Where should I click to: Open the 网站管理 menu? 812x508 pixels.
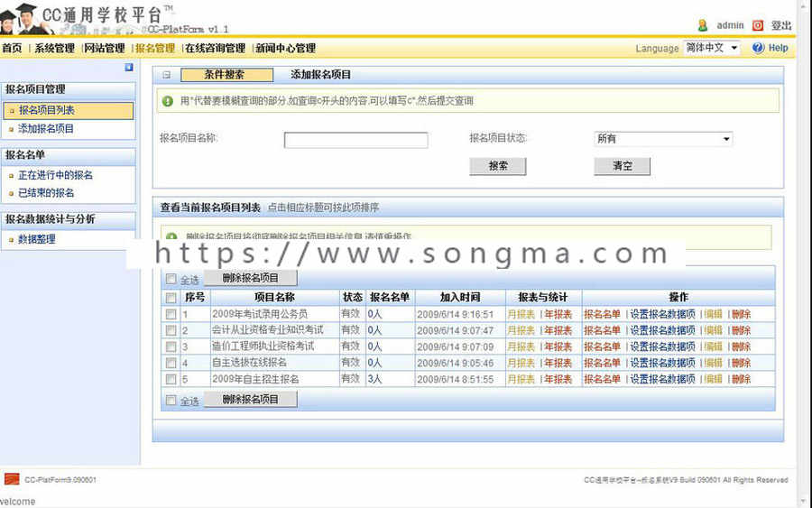(x=105, y=48)
